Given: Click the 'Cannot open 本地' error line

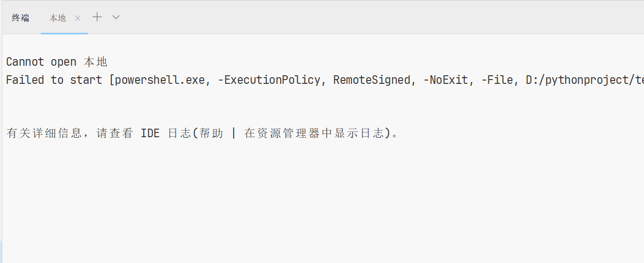Looking at the screenshot, I should click(57, 62).
